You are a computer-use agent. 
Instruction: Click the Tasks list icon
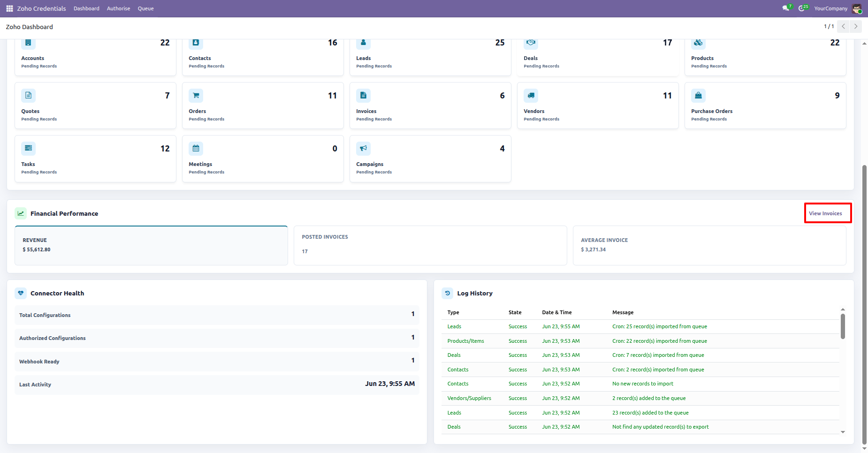28,149
